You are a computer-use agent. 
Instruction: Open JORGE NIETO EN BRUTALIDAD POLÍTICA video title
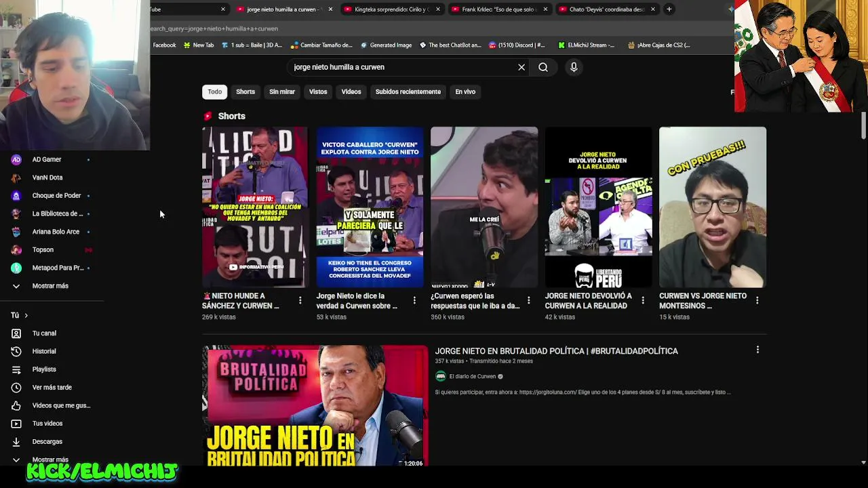pos(557,351)
